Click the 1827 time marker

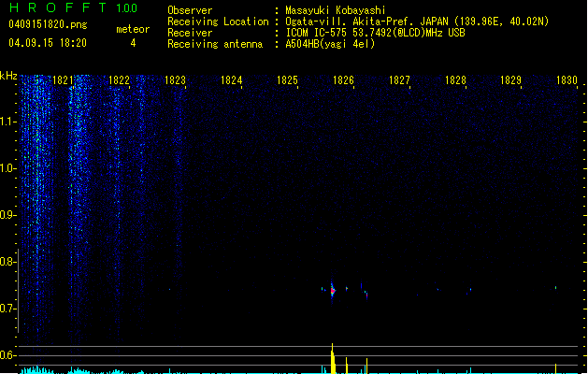click(x=399, y=80)
